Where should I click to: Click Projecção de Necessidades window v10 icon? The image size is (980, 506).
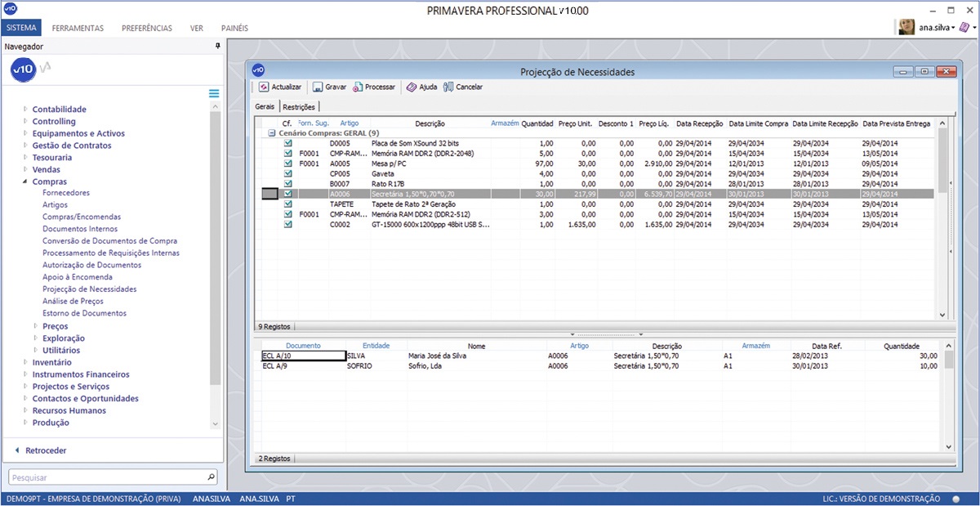point(258,71)
